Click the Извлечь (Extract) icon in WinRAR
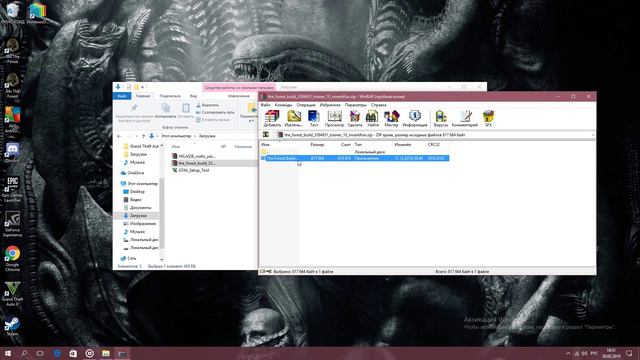640x360 pixels. [x=293, y=118]
